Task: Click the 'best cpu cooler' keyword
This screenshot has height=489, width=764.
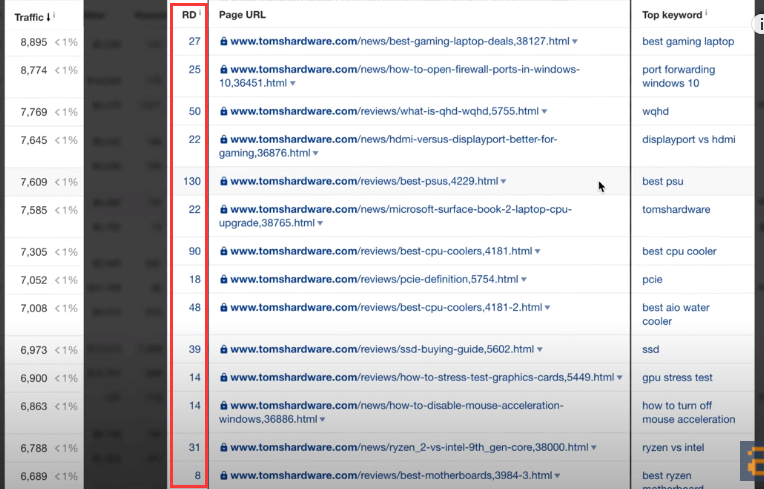Action: (679, 252)
